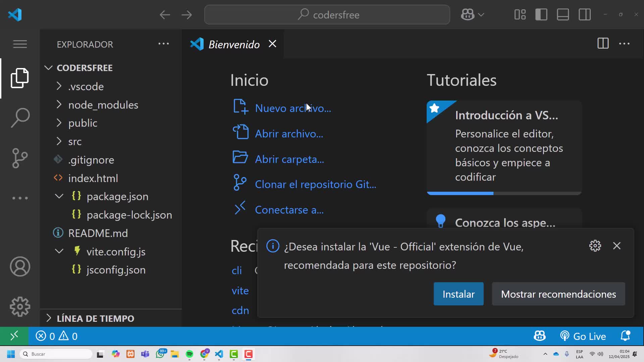Click the Introducción tutorial progress bar
Screen dimensions: 644x362
(x=504, y=193)
